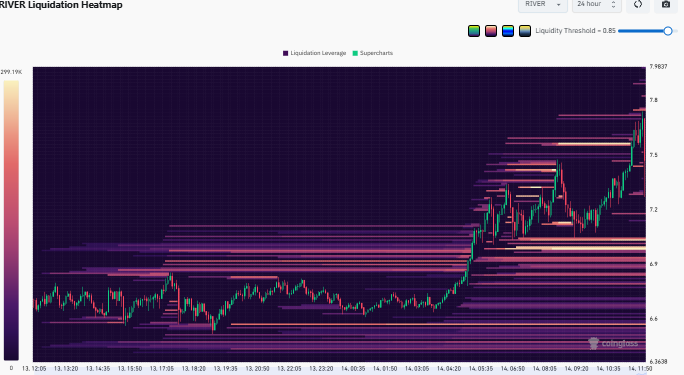Select the cyan-and-blue color scheme swatch
Image resolution: width=684 pixels, height=375 pixels.
508,31
